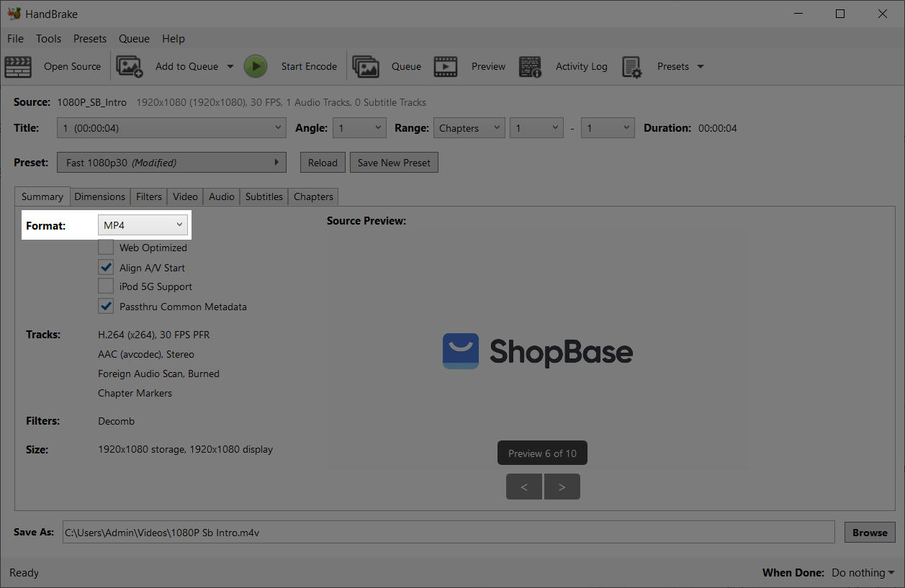Screen dimensions: 905x588
Task: Switch to the Subtitles tab
Action: 264,196
